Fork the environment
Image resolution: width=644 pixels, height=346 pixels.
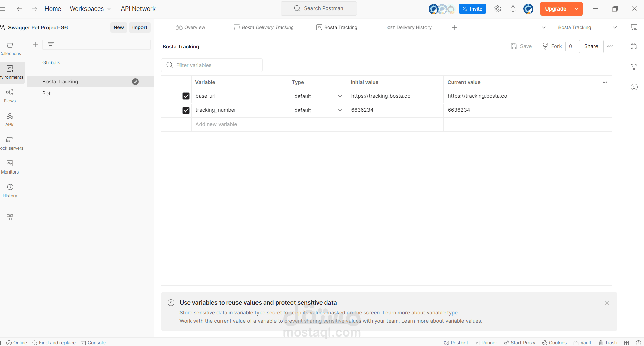552,46
